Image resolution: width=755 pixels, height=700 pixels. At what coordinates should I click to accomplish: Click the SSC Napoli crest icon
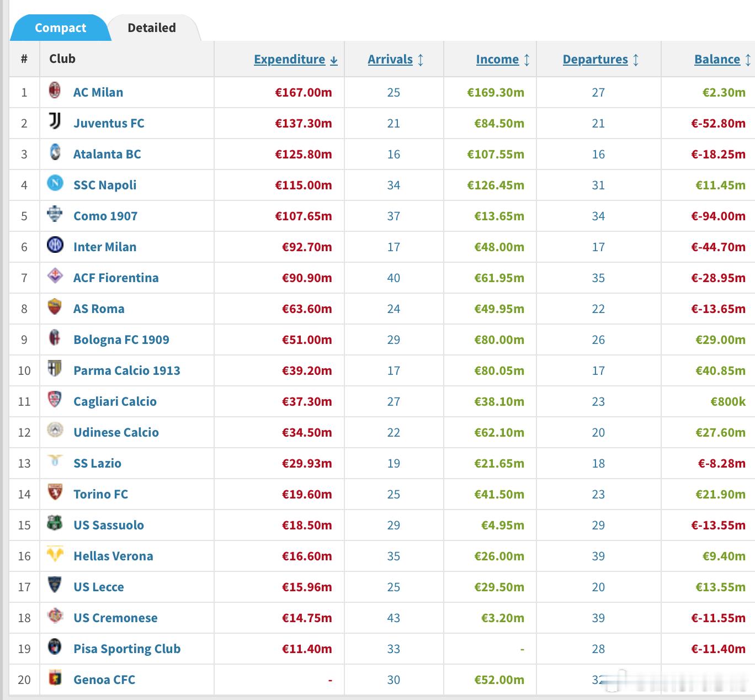point(55,183)
